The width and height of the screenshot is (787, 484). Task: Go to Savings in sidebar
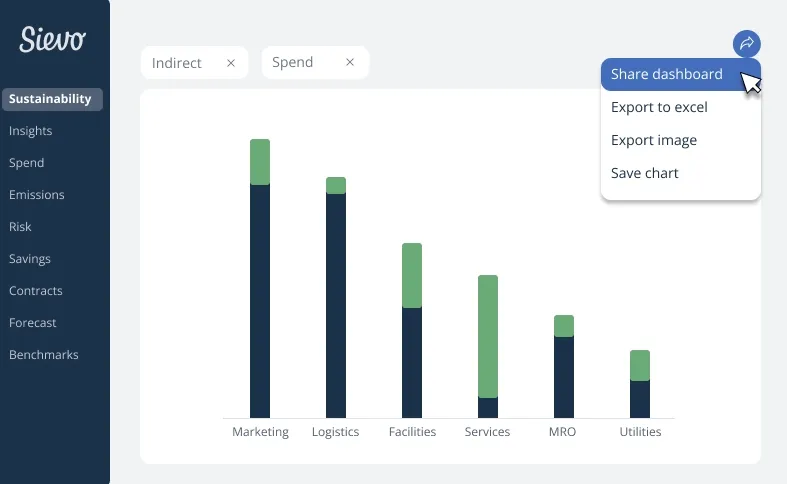(x=30, y=259)
